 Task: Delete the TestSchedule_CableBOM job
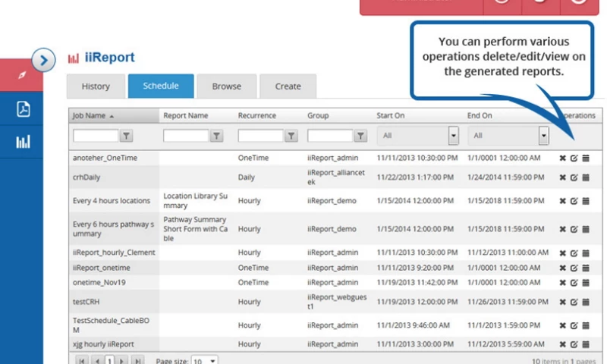(x=562, y=325)
